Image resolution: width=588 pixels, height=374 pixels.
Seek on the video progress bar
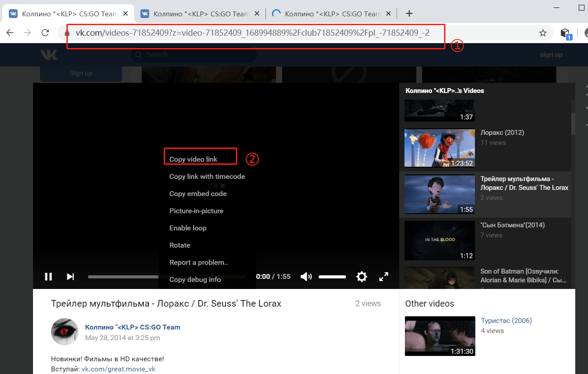(167, 277)
